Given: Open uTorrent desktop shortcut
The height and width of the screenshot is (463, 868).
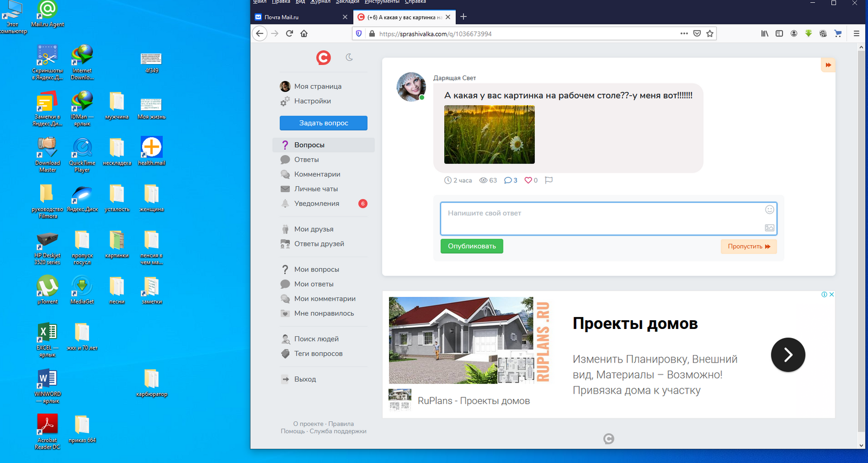Looking at the screenshot, I should (x=48, y=290).
